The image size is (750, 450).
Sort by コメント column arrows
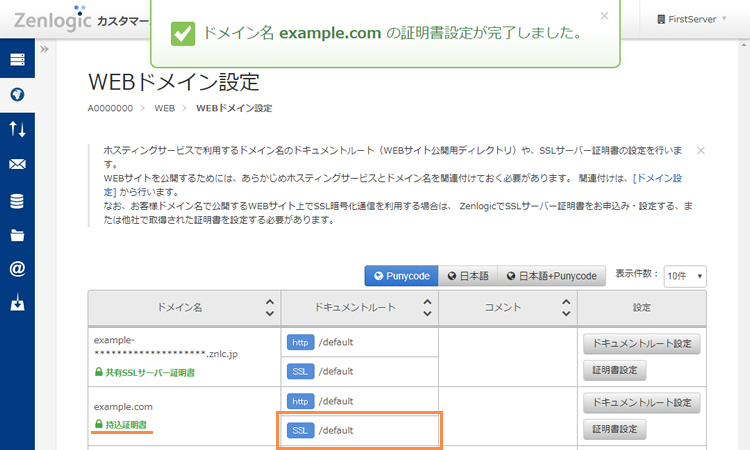564,308
